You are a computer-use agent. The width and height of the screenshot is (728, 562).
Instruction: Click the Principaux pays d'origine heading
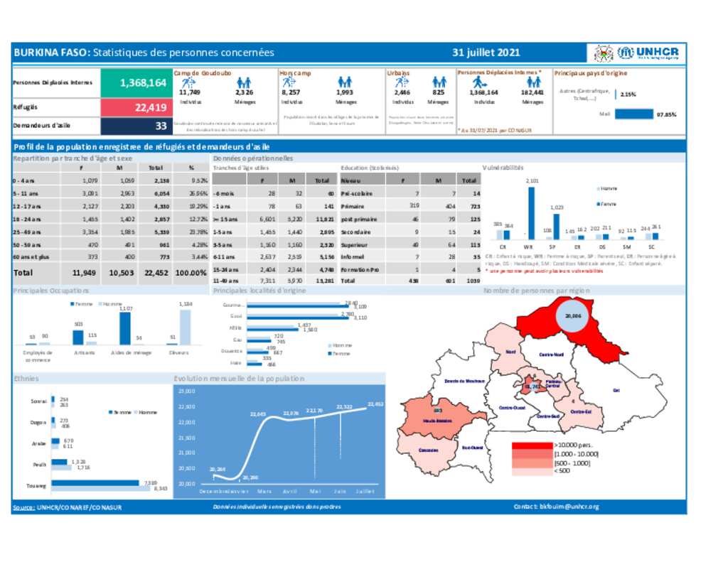click(591, 73)
